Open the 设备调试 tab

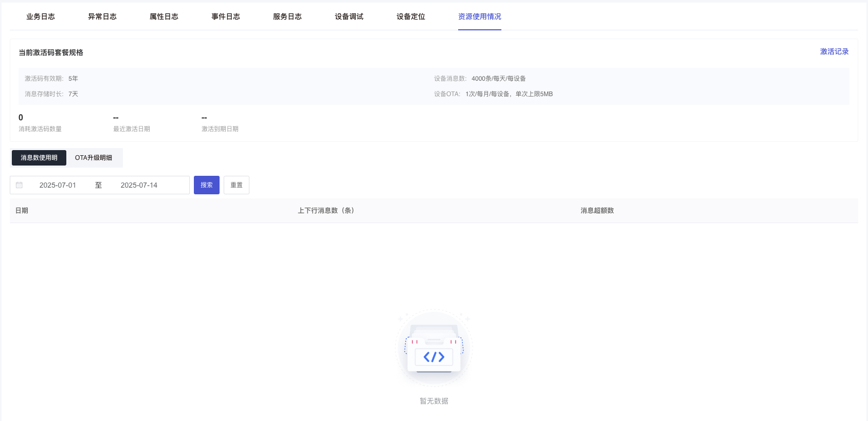pyautogui.click(x=349, y=16)
